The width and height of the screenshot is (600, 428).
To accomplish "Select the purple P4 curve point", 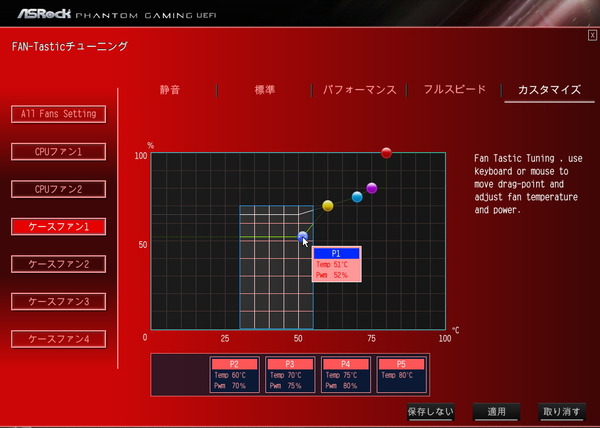I will point(372,188).
